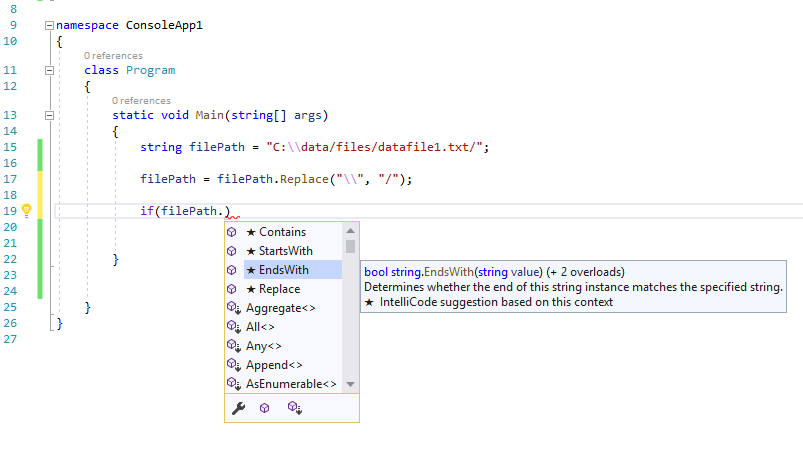Select EndsWith from the completion list
803x455 pixels.
click(x=284, y=270)
